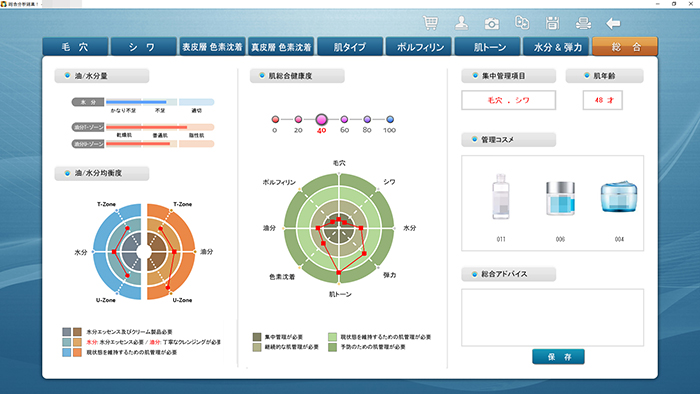The image size is (700, 394).
Task: Switch to the 毛穴 tab
Action: 75,47
